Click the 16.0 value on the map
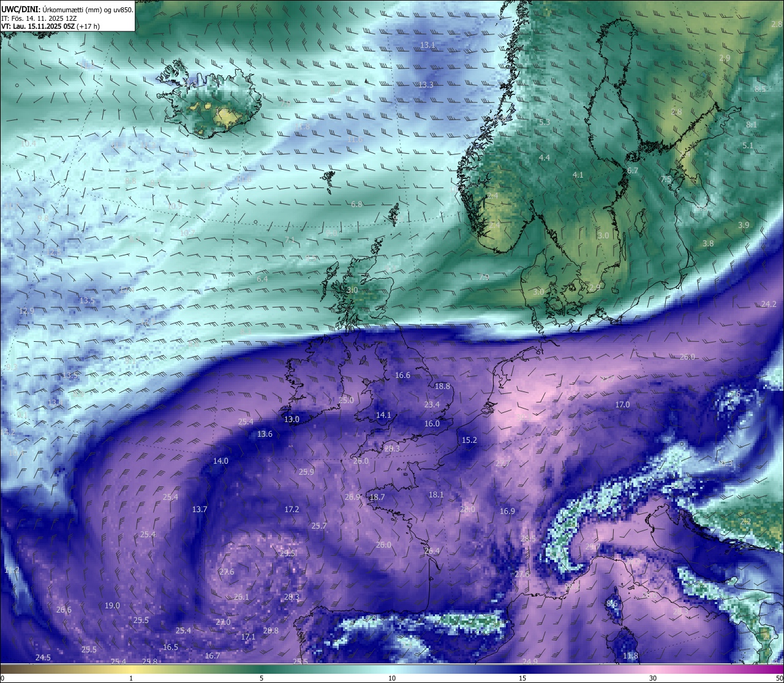The height and width of the screenshot is (683, 784). [432, 424]
